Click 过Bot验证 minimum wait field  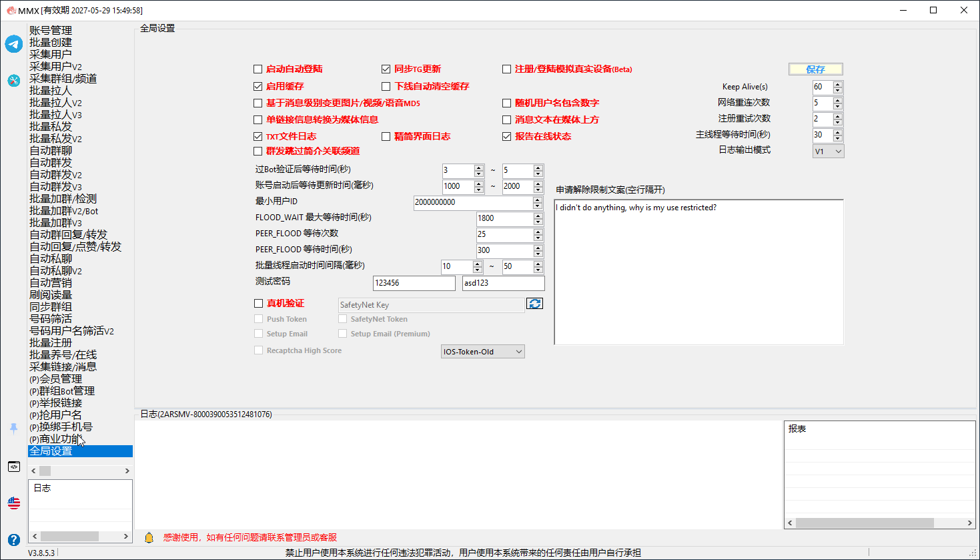(x=458, y=170)
